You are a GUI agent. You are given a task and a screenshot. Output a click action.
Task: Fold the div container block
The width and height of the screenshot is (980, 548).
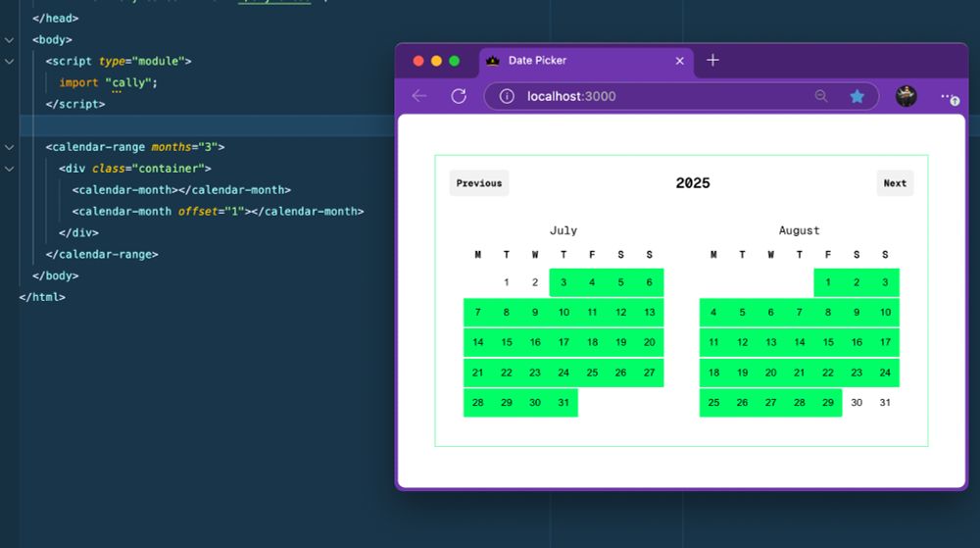pyautogui.click(x=10, y=169)
